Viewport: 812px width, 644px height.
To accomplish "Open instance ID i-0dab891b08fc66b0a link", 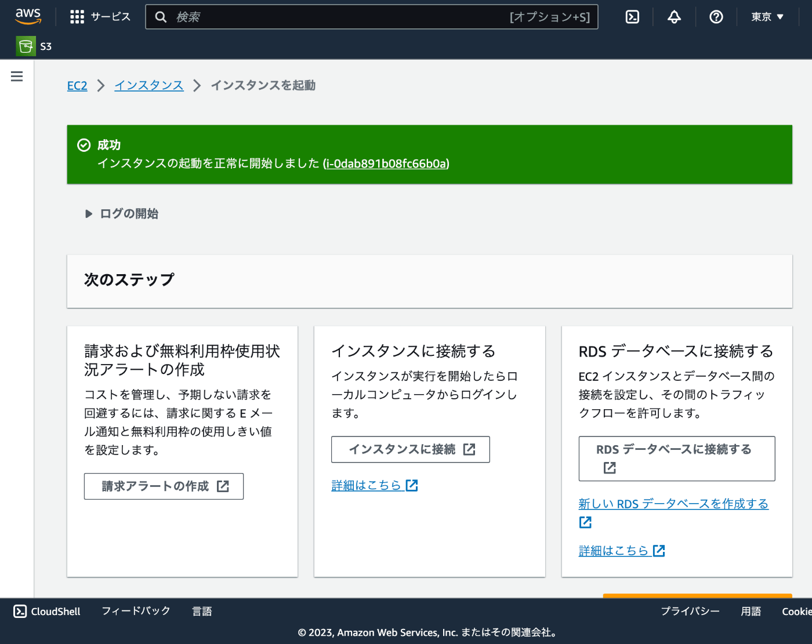I will point(386,163).
